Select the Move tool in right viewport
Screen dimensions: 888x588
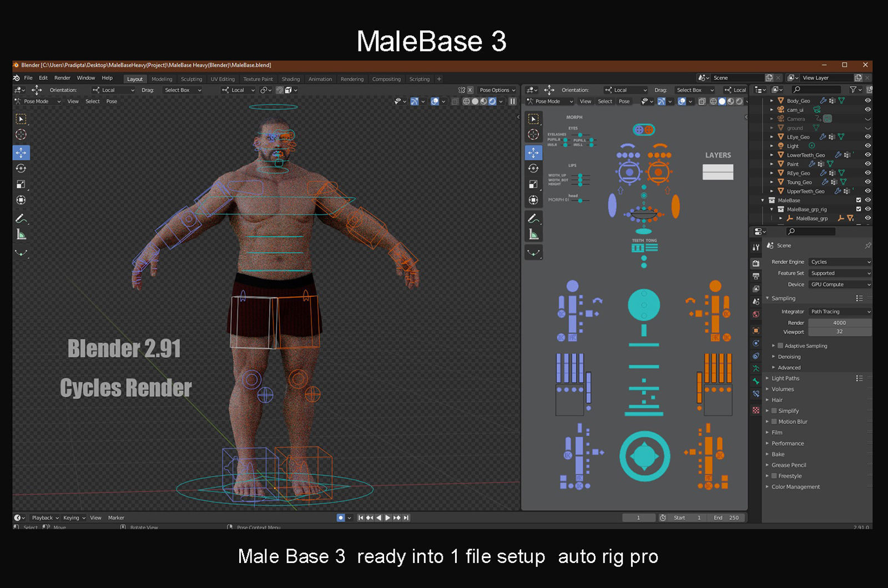(533, 153)
